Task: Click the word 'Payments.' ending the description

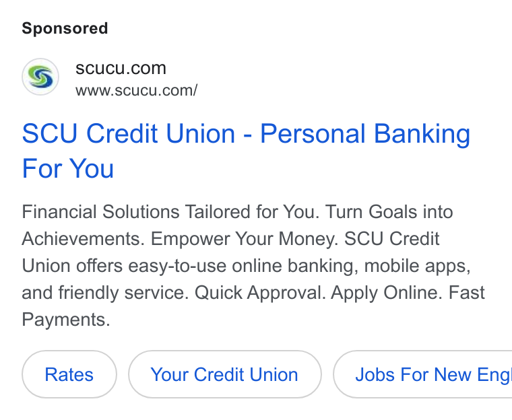Action: click(66, 320)
